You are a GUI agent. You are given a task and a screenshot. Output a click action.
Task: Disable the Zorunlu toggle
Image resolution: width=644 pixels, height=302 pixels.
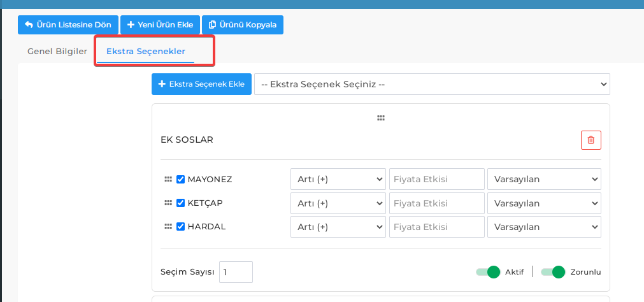point(554,272)
